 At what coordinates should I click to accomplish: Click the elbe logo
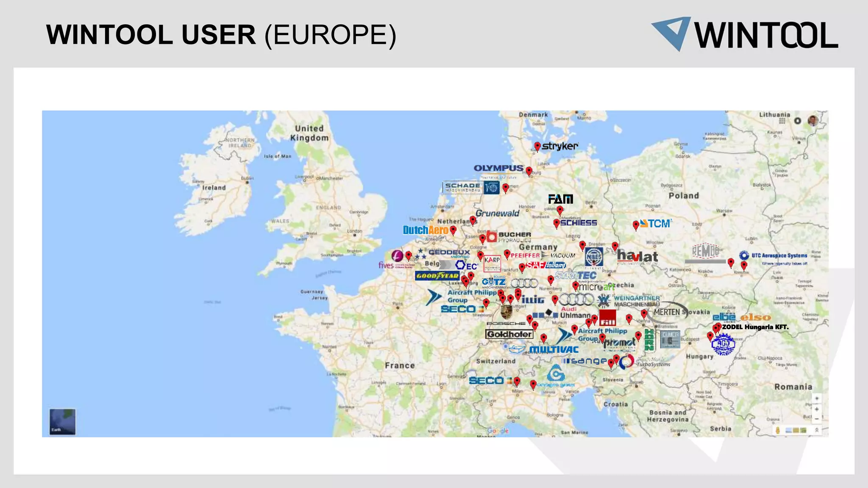(x=724, y=317)
